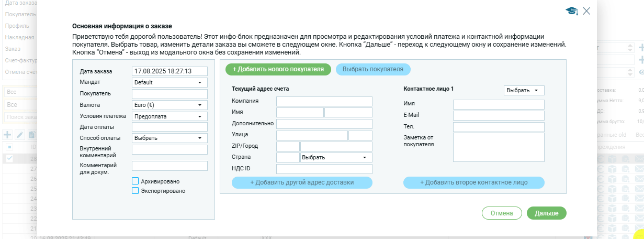Click into the E-Mail contact field
The image size is (644, 239).
click(x=498, y=115)
